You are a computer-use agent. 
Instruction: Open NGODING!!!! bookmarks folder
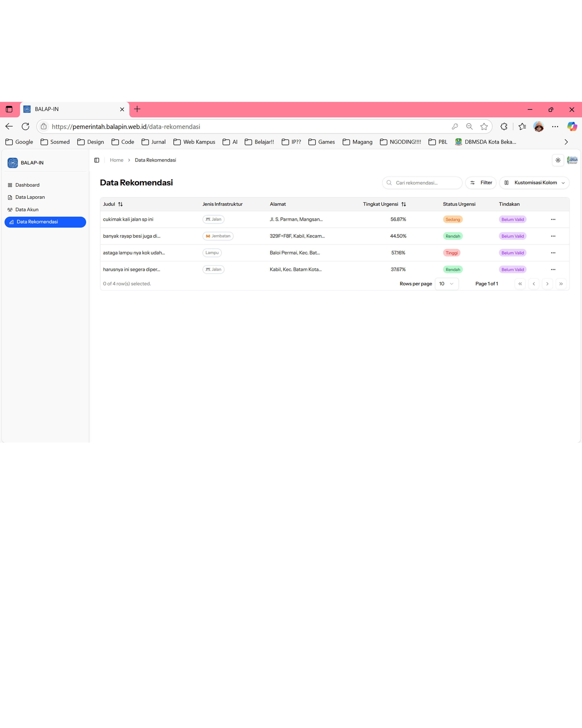[400, 142]
